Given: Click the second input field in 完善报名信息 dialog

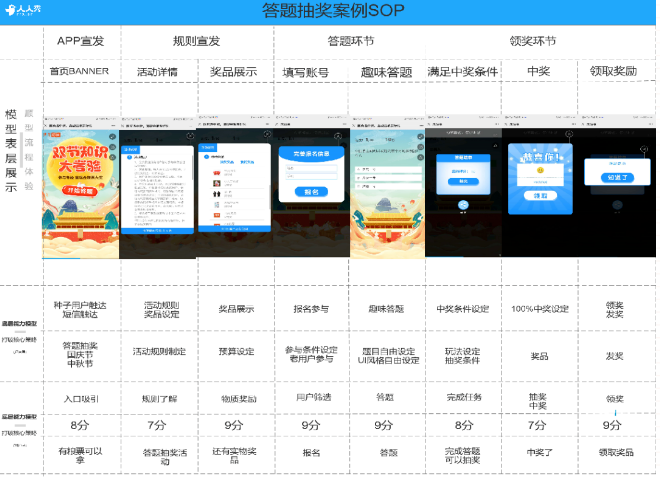Looking at the screenshot, I should pyautogui.click(x=311, y=176).
